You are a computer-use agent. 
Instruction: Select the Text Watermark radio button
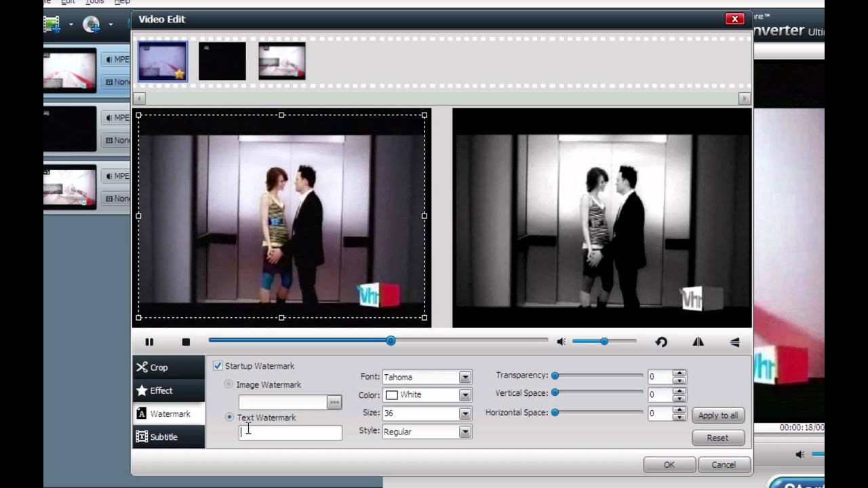pos(229,418)
